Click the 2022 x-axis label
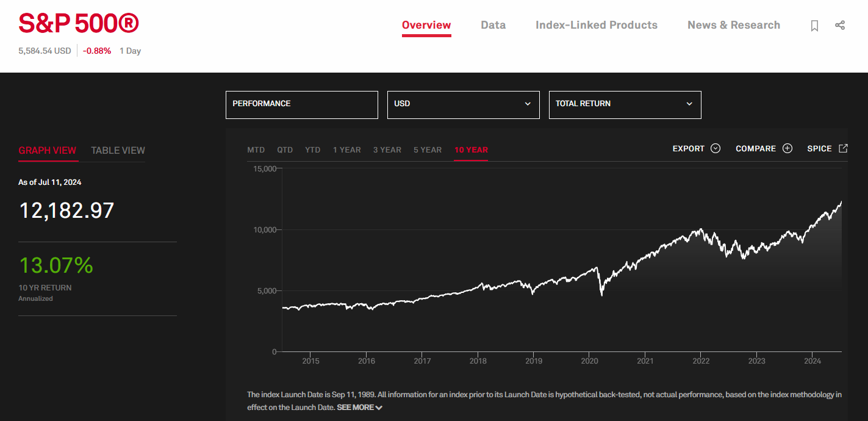Image resolution: width=868 pixels, height=421 pixels. (701, 361)
